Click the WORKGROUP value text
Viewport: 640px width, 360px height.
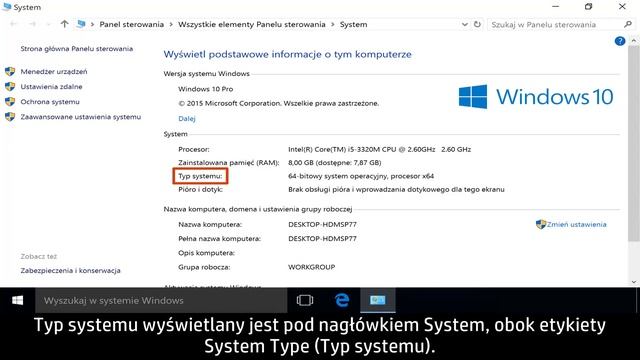(x=311, y=267)
